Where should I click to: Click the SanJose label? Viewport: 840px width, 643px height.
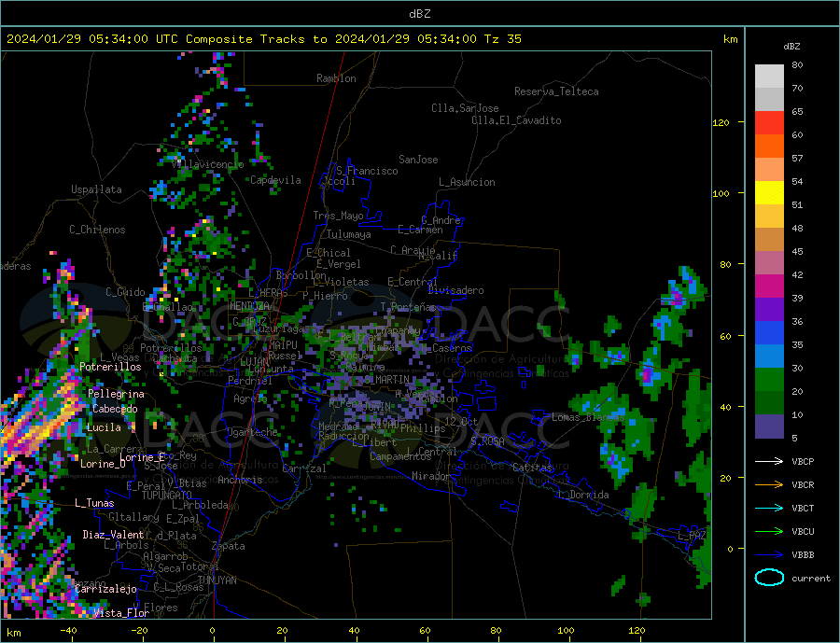418,160
